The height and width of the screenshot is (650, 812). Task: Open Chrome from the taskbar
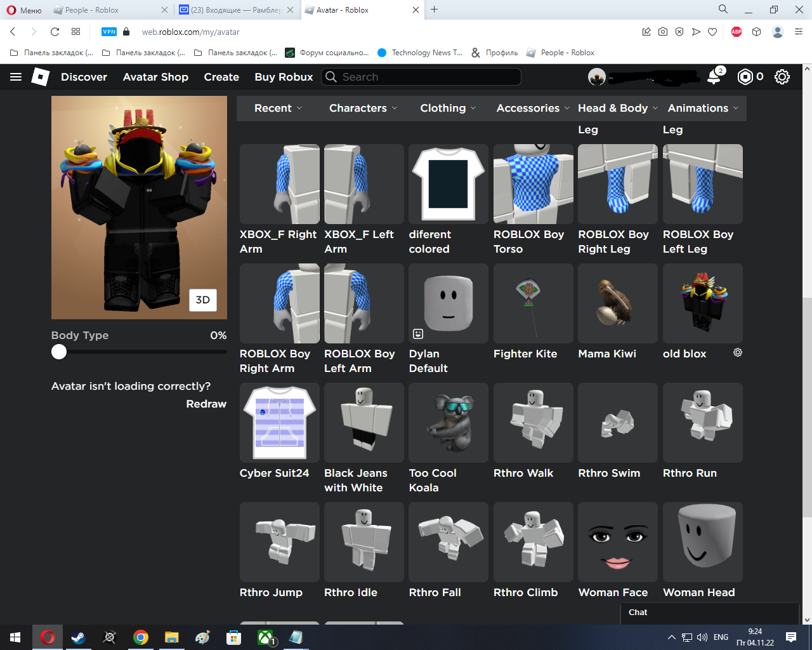click(x=140, y=637)
